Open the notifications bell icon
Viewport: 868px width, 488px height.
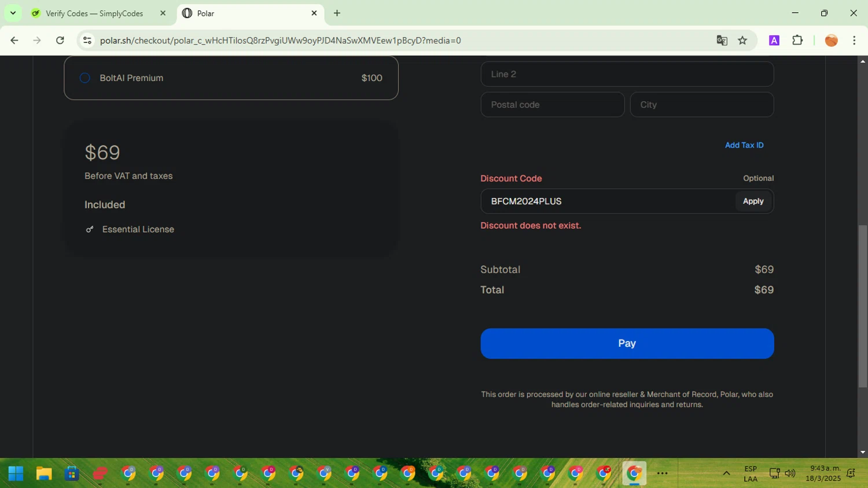[851, 474]
